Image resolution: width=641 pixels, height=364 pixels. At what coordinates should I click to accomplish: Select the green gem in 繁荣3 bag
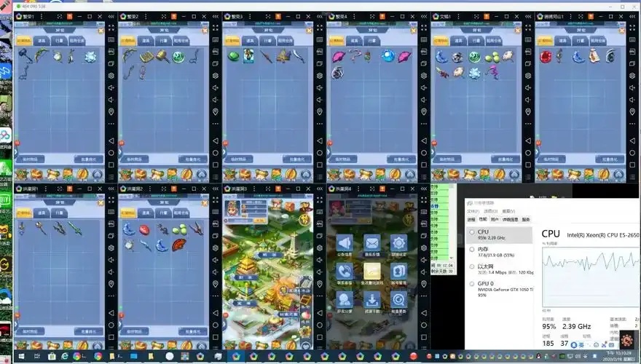click(x=233, y=56)
